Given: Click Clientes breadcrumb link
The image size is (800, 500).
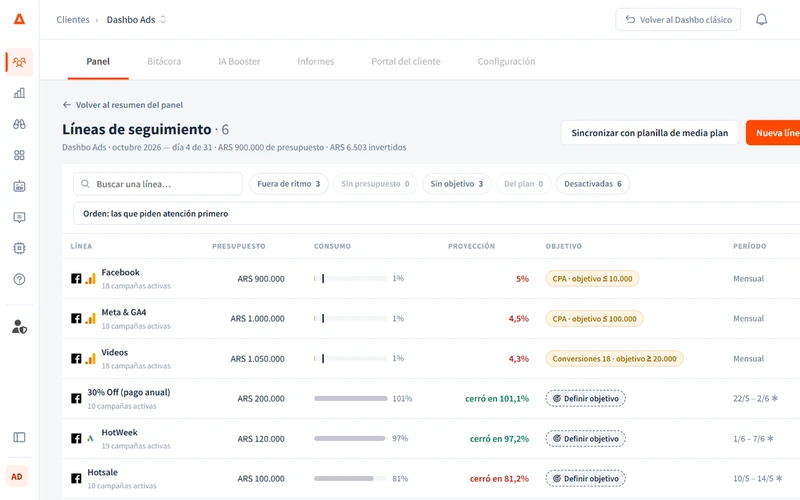Looking at the screenshot, I should tap(73, 19).
